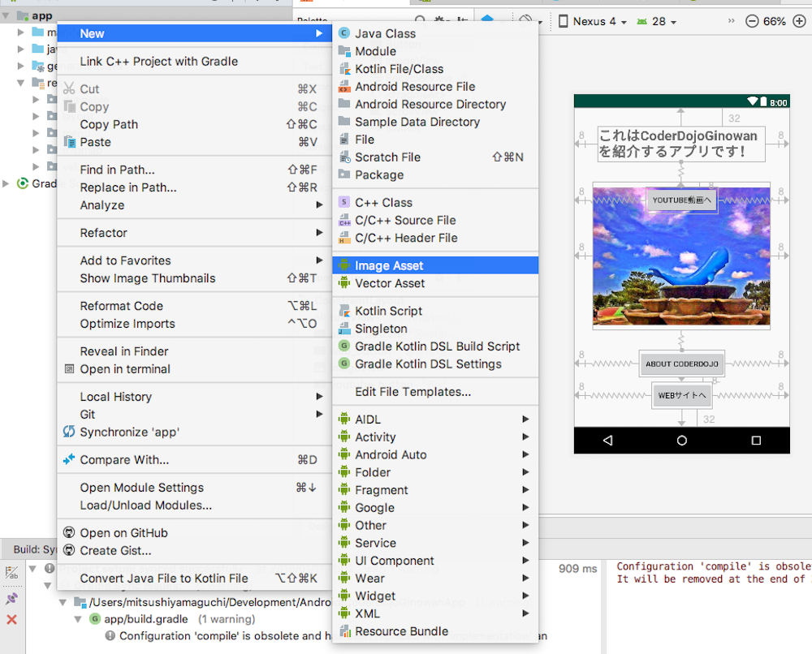Open the API 28 version dropdown

pyautogui.click(x=658, y=22)
